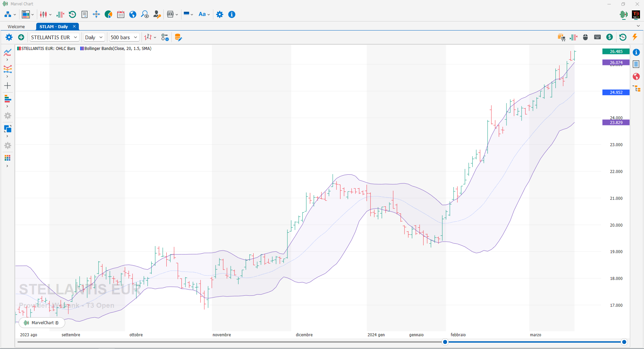The image size is (644, 349).
Task: Click the Bollinger Bands legend label
Action: (116, 49)
